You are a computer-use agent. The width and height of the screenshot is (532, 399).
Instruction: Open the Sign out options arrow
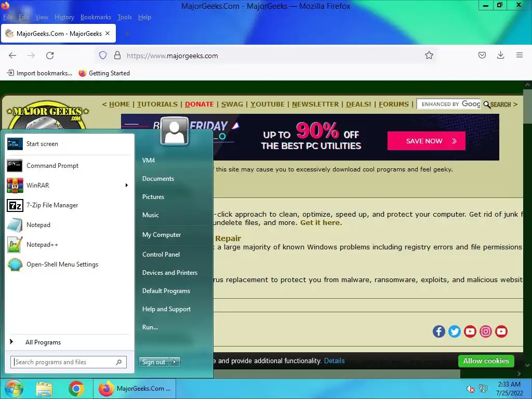175,362
